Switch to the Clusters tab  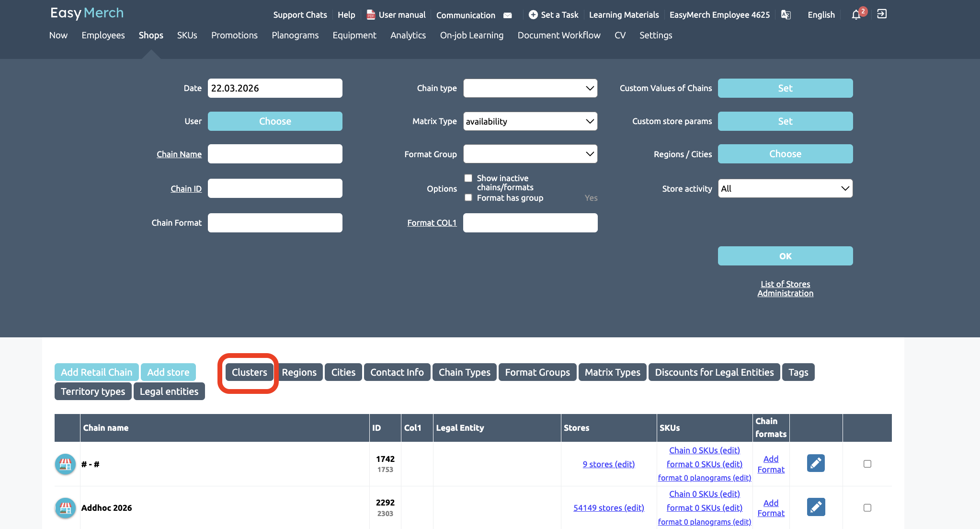(x=249, y=372)
